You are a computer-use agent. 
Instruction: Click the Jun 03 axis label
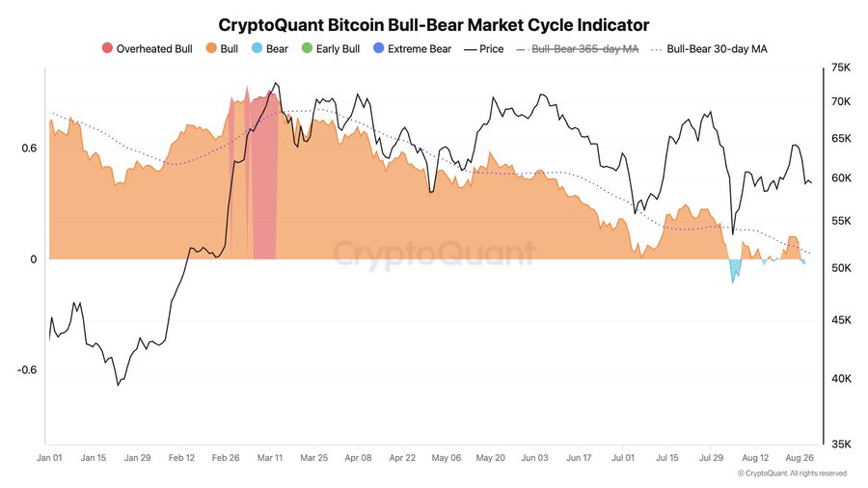tap(534, 457)
